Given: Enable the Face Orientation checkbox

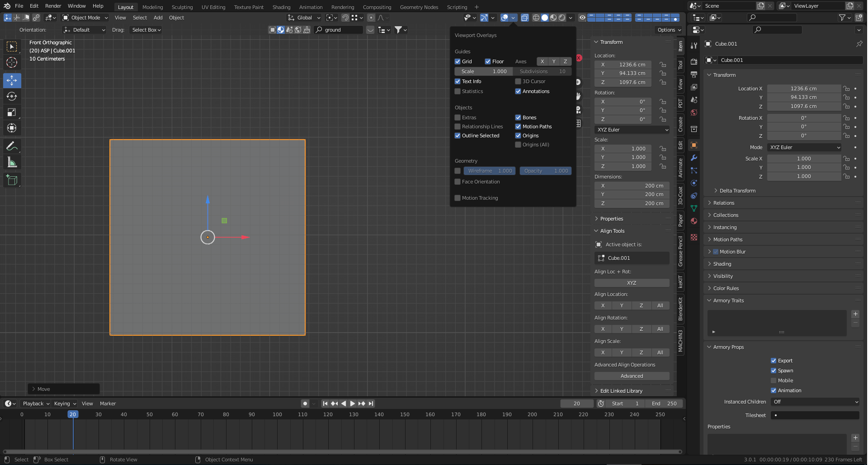Looking at the screenshot, I should [x=458, y=182].
